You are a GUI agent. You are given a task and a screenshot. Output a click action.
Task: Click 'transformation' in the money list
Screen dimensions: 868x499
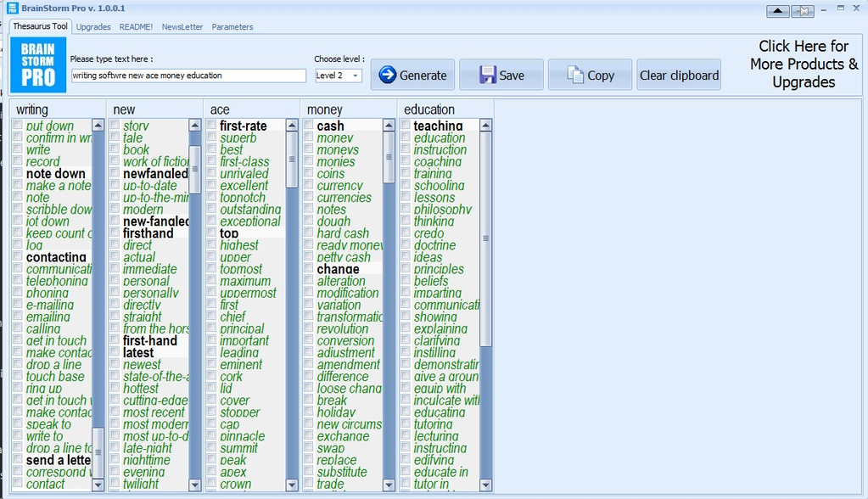(x=350, y=317)
